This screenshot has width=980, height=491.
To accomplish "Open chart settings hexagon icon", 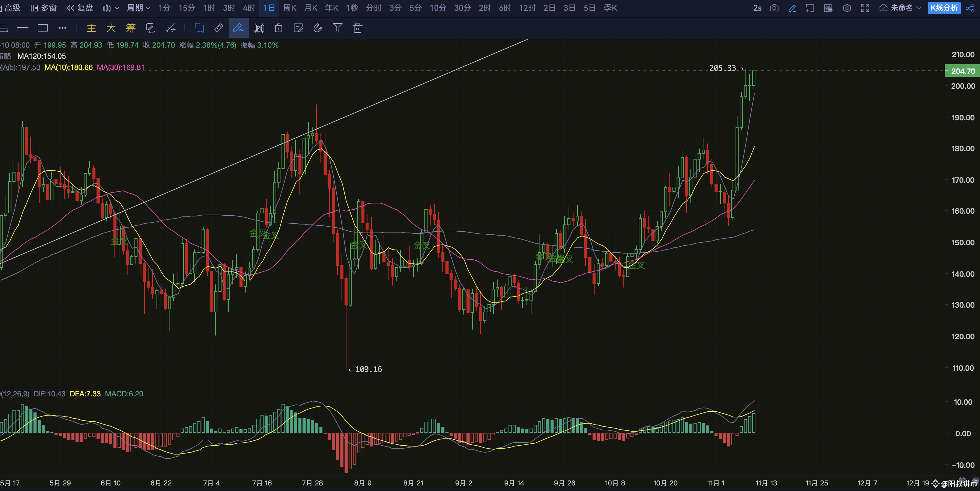I will [847, 8].
